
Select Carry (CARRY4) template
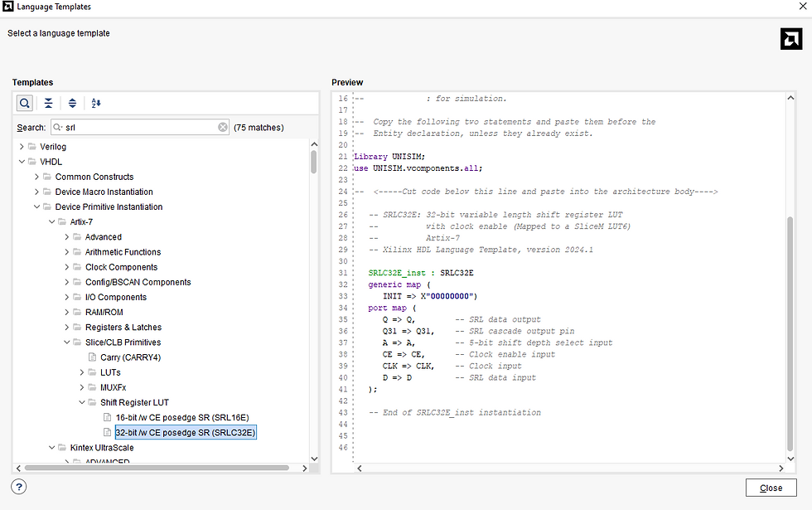pos(131,357)
